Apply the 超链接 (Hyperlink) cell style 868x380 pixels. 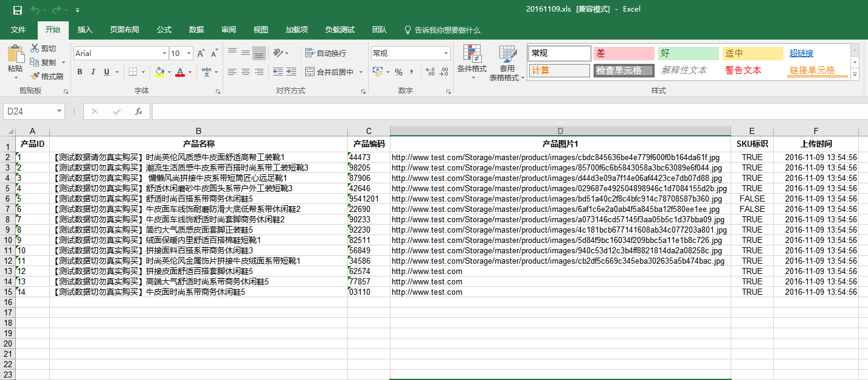tap(818, 54)
